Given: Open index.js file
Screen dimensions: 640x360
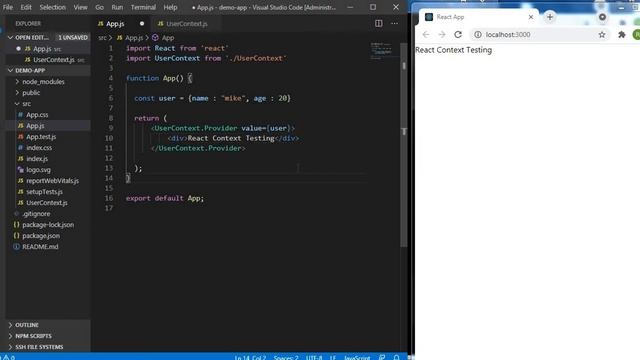Looking at the screenshot, I should tap(37, 159).
